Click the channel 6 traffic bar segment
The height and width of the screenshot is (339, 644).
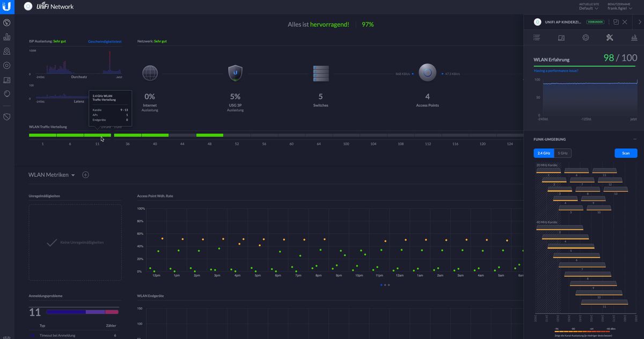(x=70, y=135)
